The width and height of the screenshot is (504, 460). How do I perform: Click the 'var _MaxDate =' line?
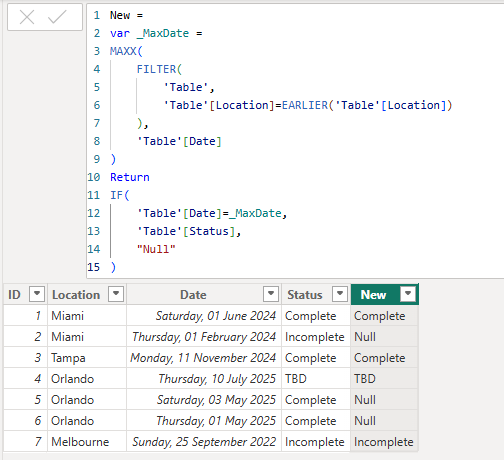(156, 33)
